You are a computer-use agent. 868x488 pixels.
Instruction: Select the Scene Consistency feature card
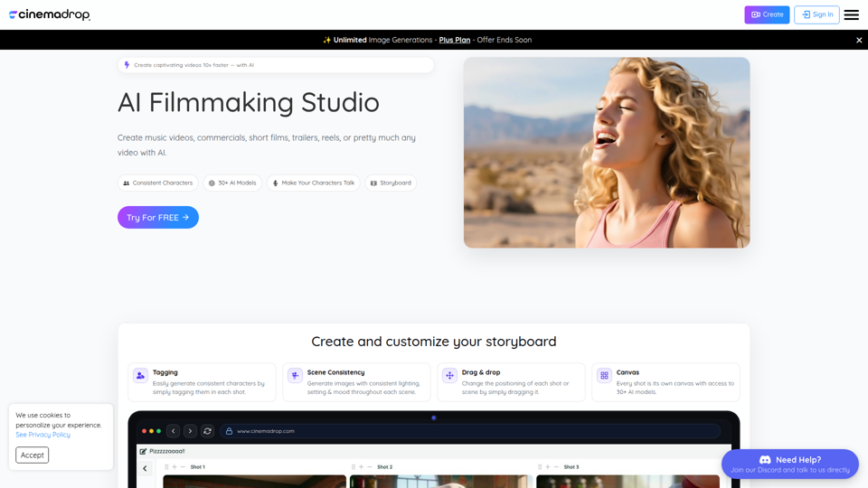coord(356,381)
